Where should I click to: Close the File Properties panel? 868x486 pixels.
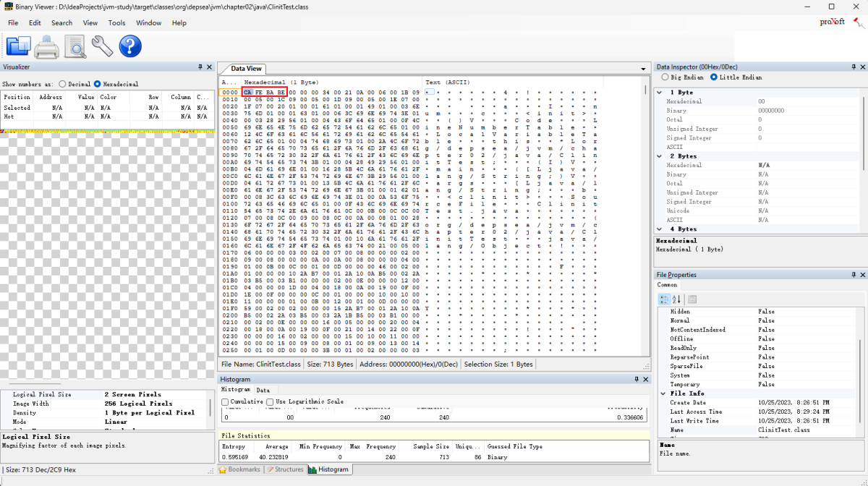(x=862, y=275)
